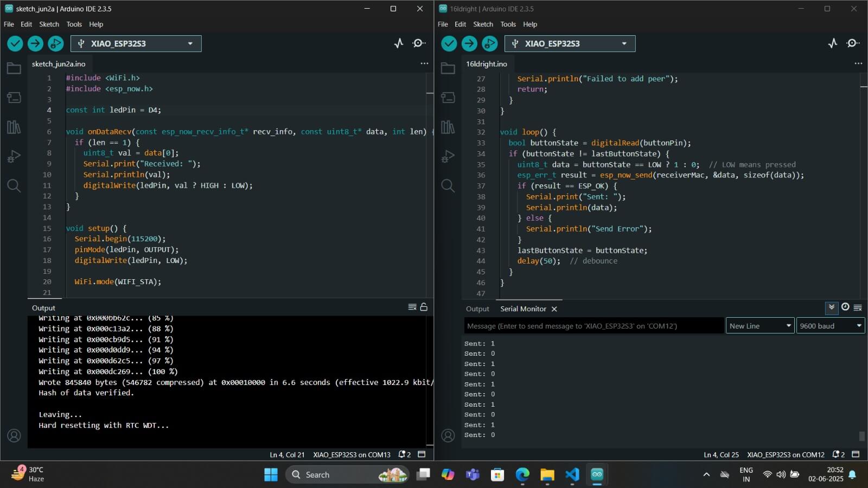
Task: Click Verify button in 16ldright window
Action: [x=449, y=43]
